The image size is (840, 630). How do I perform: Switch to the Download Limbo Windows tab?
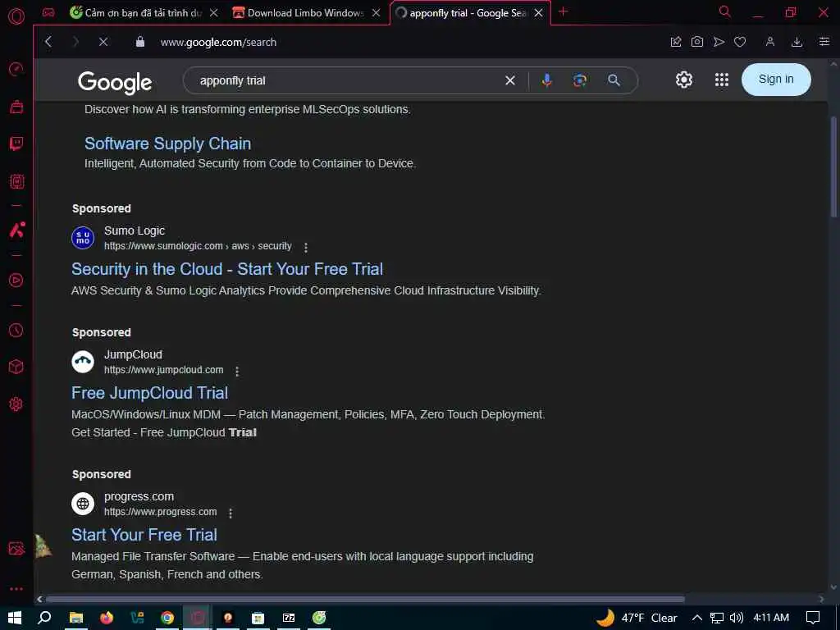coord(305,13)
